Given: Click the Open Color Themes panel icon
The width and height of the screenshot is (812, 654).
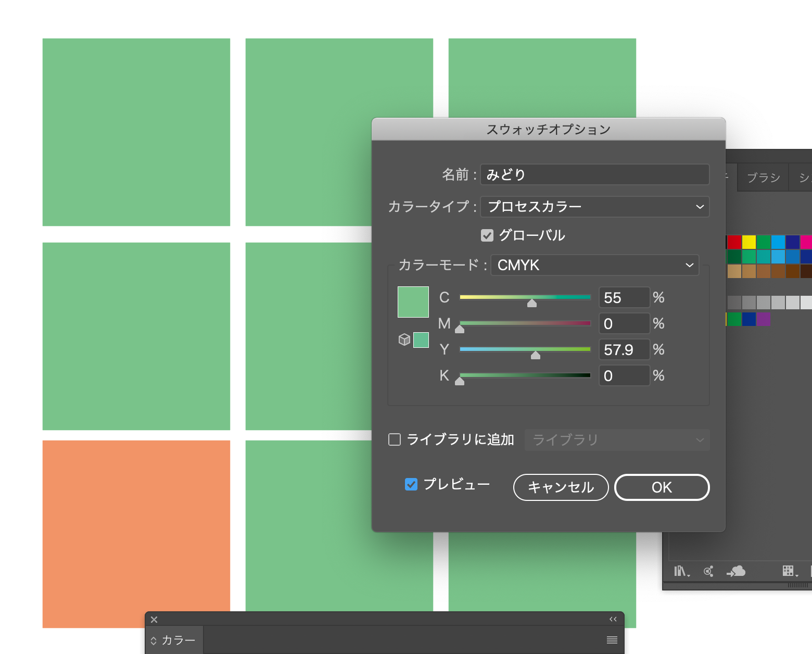Looking at the screenshot, I should 708,571.
